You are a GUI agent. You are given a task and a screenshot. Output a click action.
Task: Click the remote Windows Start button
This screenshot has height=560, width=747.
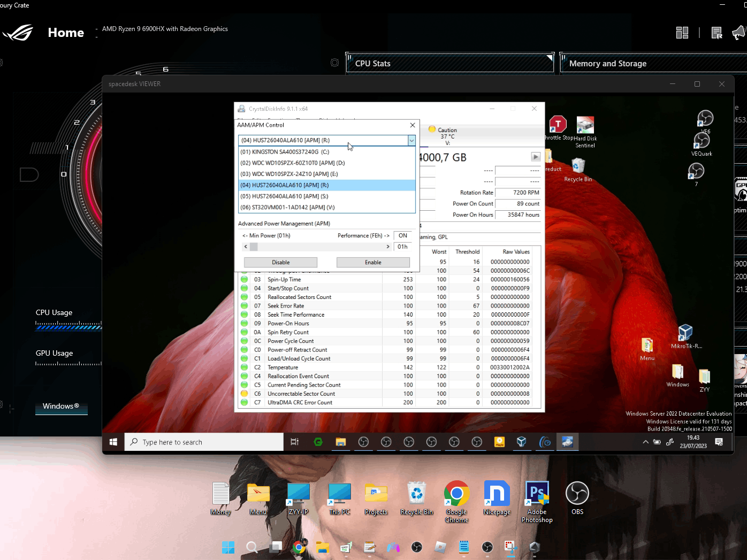tap(113, 442)
